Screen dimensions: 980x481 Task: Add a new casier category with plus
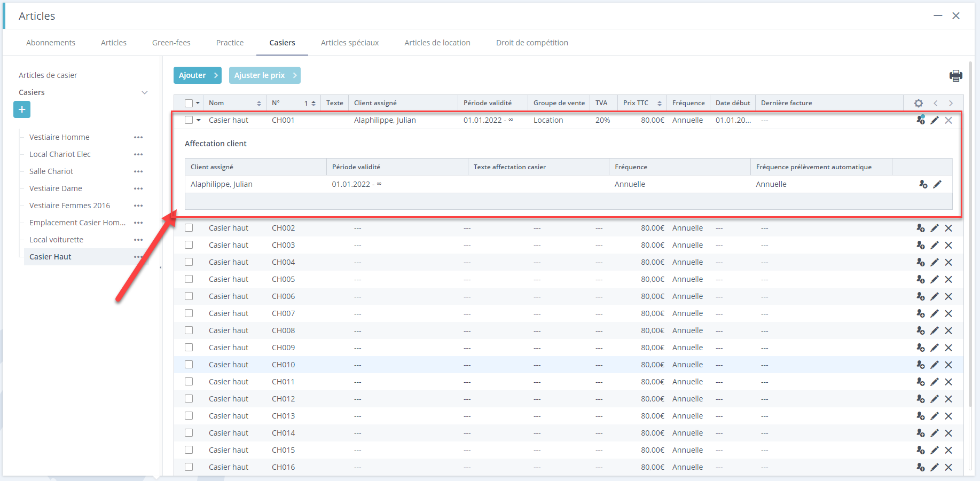pos(22,109)
